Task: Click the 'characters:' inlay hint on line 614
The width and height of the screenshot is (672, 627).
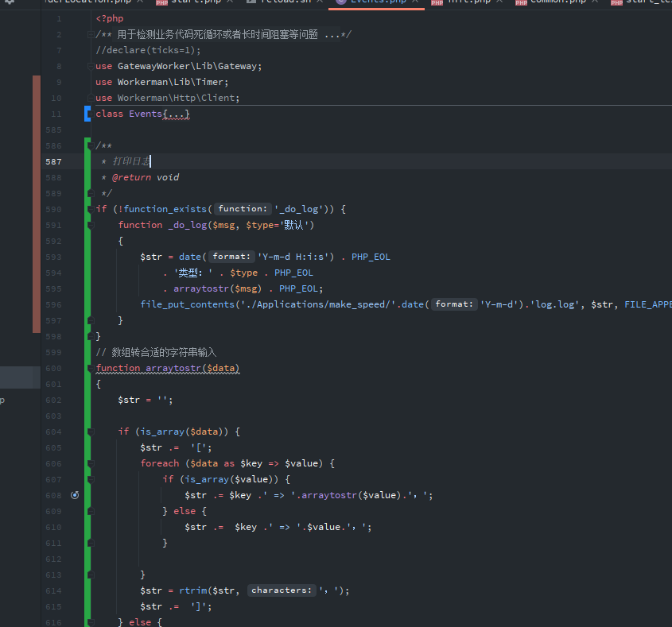Action: [x=282, y=590]
